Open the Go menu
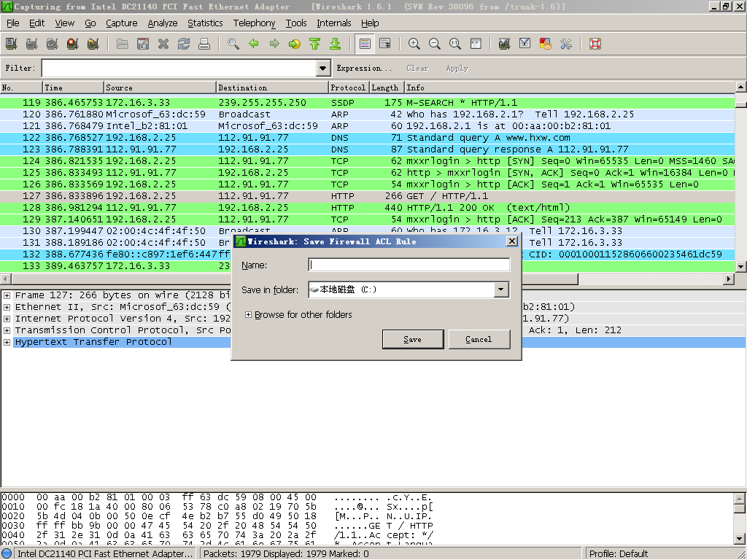The width and height of the screenshot is (747, 560). 90,23
